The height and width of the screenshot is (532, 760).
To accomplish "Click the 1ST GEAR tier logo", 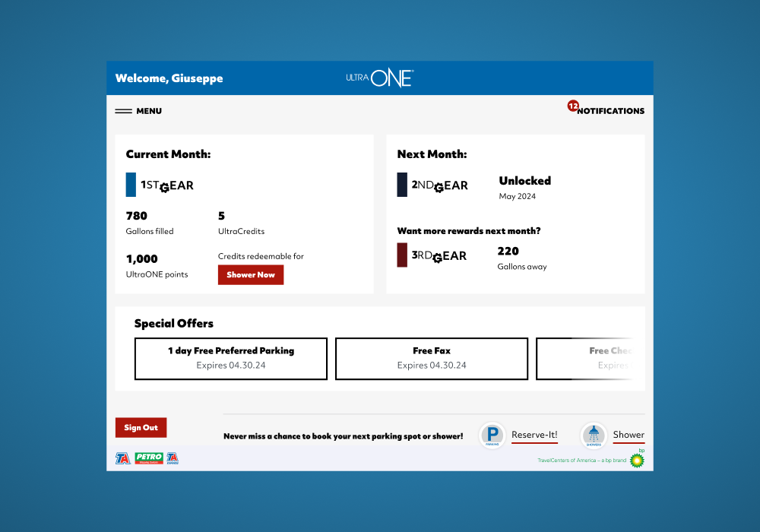I will coord(167,185).
